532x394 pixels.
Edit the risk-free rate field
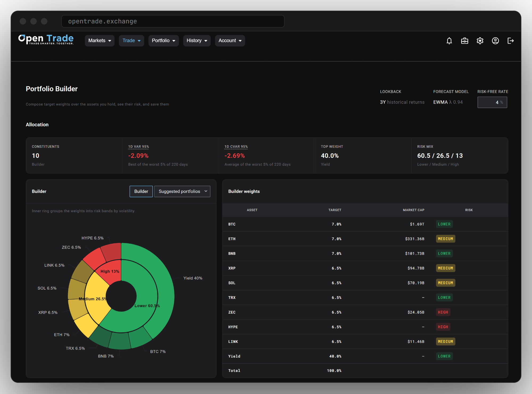(x=492, y=102)
